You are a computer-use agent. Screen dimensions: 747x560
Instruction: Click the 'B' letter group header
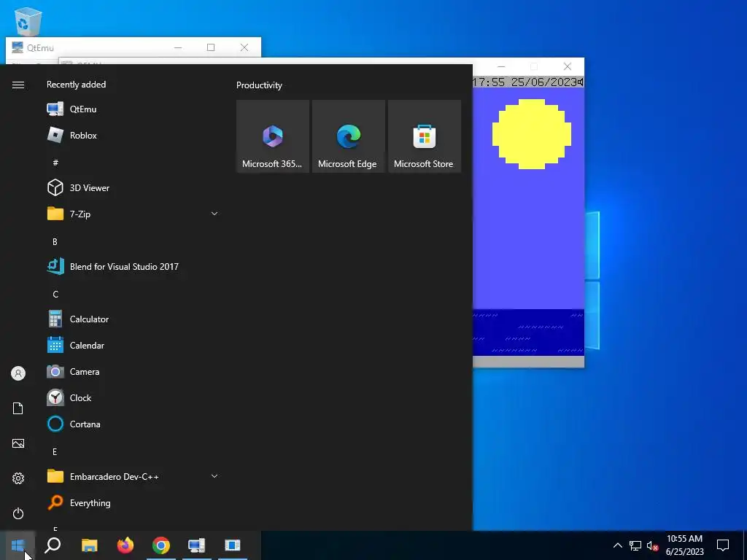tap(55, 241)
